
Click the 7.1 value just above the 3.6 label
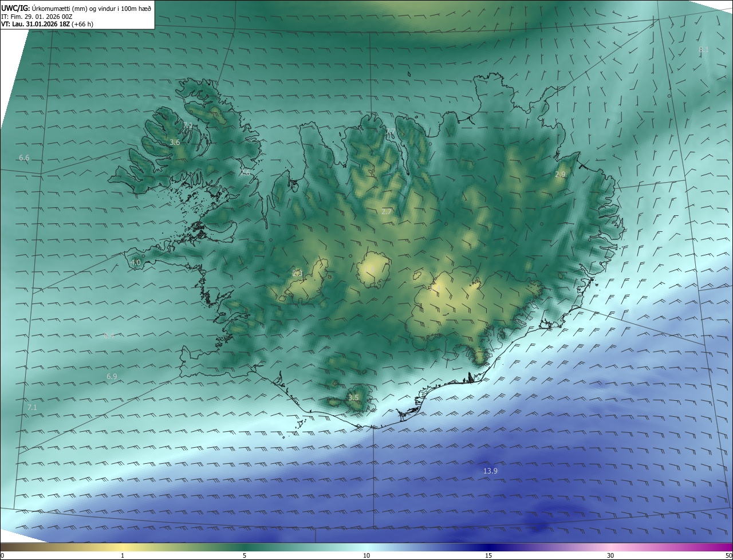pos(188,125)
